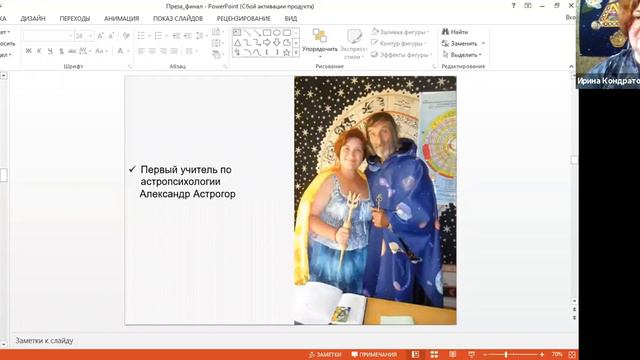Open Заливка фигуры shape fill

(400, 31)
